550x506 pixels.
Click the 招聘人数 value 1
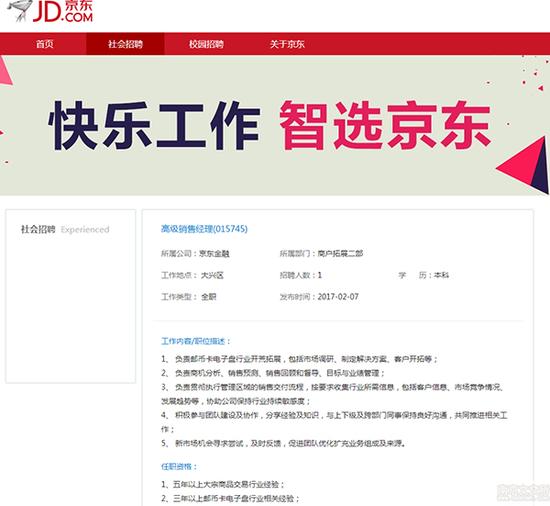click(x=320, y=275)
